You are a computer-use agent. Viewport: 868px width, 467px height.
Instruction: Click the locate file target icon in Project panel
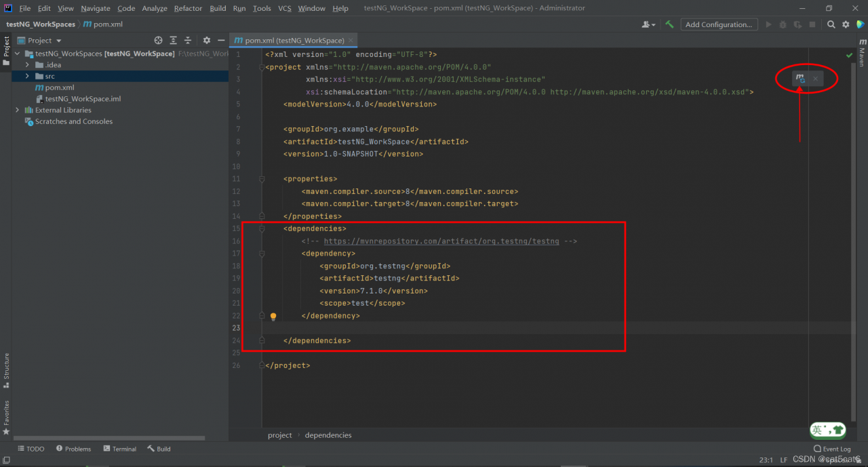pyautogui.click(x=157, y=41)
